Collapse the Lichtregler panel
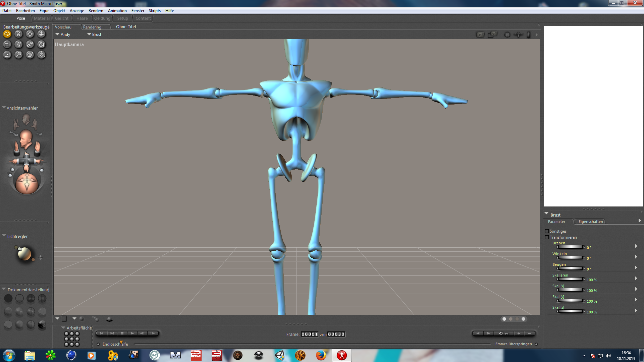Image resolution: width=644 pixels, height=362 pixels. pos(4,236)
